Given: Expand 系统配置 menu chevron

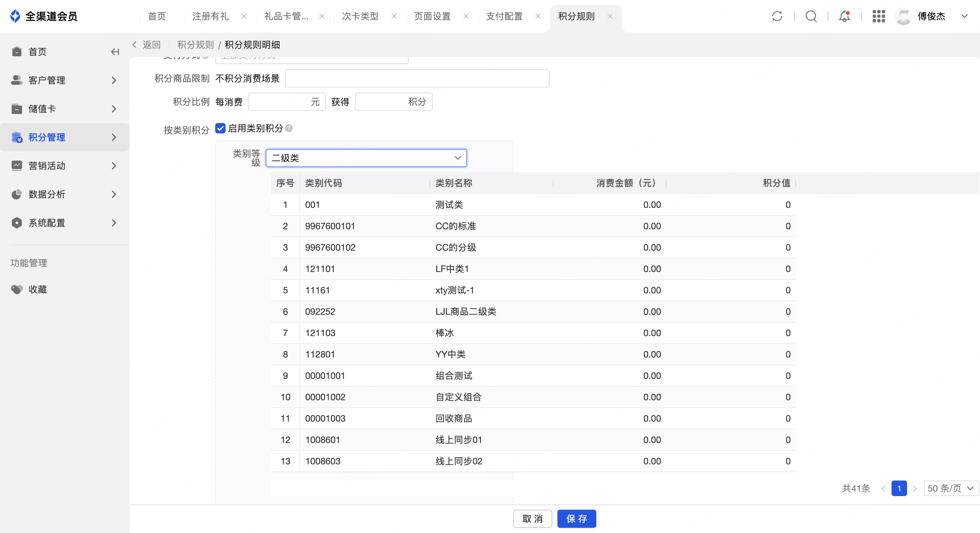Looking at the screenshot, I should click(x=114, y=223).
